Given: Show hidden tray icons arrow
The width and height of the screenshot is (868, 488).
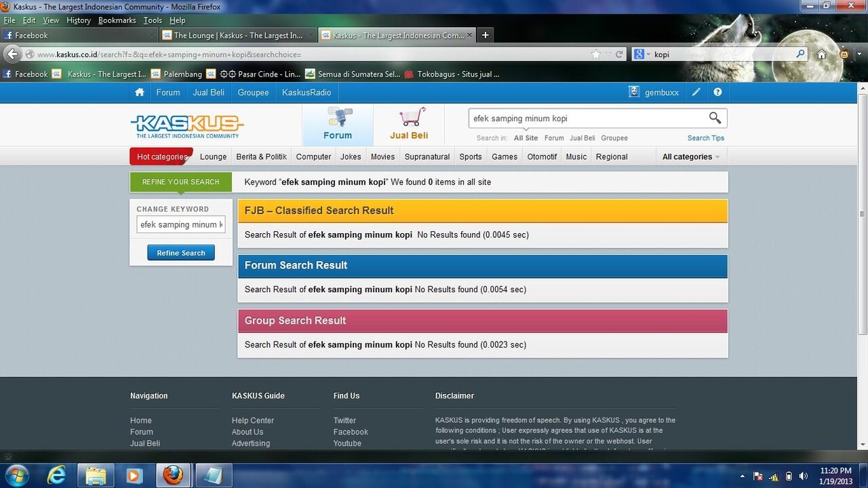Looking at the screenshot, I should (742, 476).
